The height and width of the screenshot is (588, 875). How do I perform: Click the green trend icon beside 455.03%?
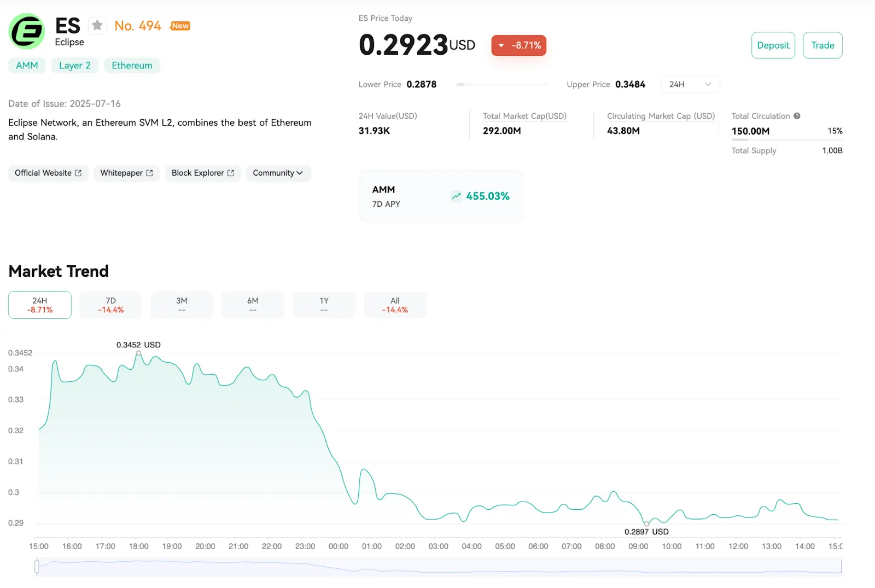click(456, 196)
